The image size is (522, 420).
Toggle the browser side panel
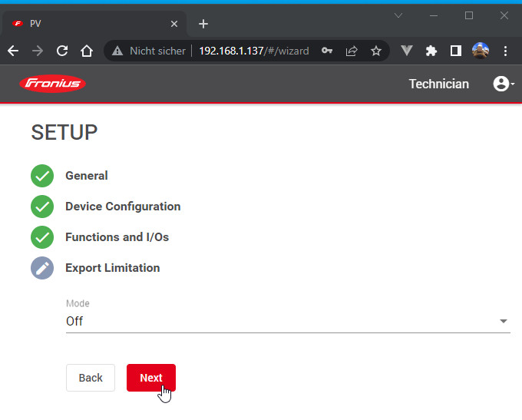(456, 51)
